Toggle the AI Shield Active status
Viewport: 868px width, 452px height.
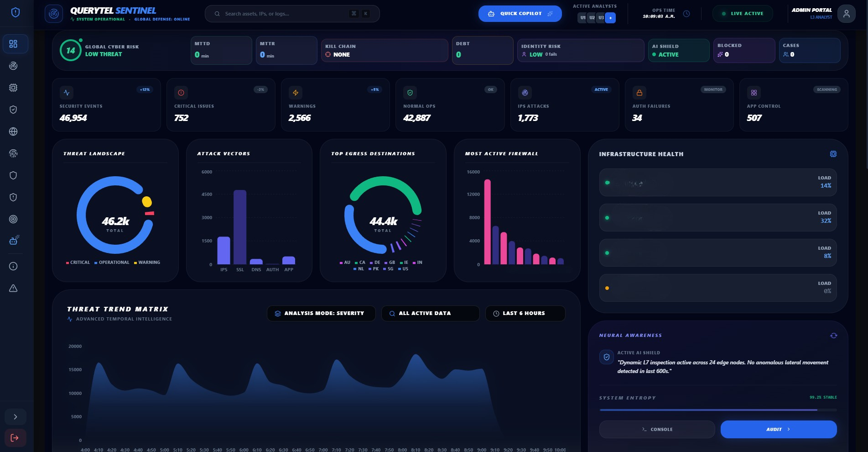678,50
